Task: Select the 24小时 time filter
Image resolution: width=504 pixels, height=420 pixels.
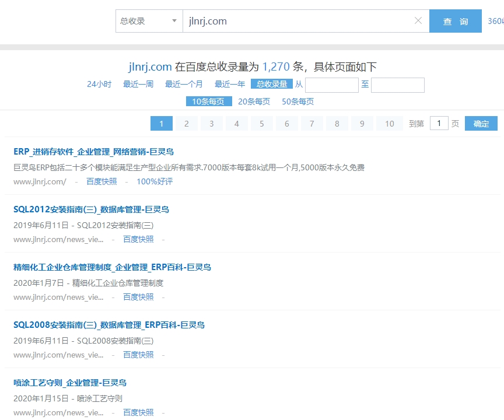Action: (x=99, y=84)
